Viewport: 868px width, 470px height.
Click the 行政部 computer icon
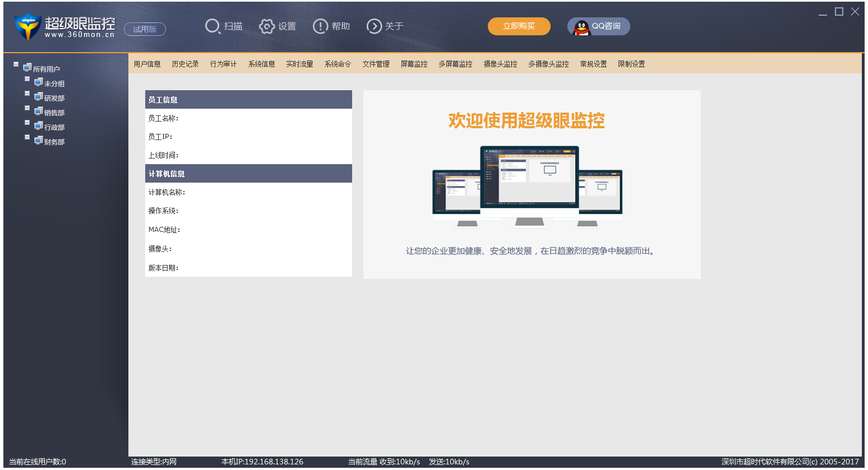38,126
